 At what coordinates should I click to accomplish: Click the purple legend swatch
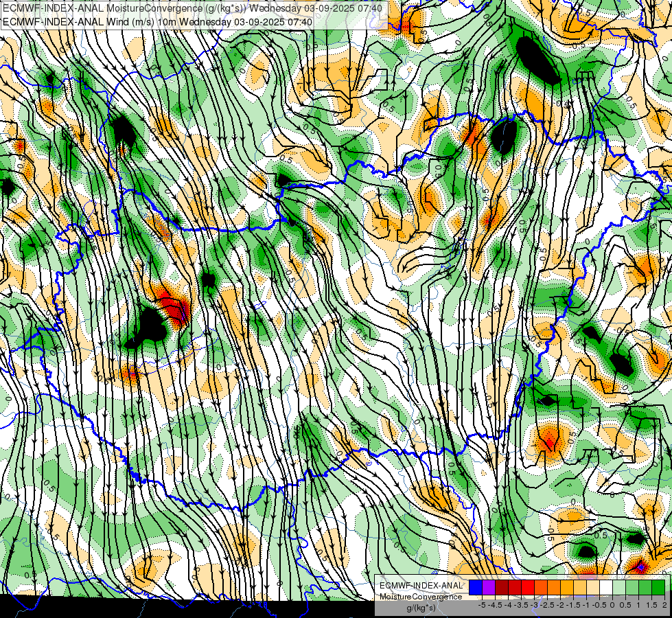click(x=489, y=587)
